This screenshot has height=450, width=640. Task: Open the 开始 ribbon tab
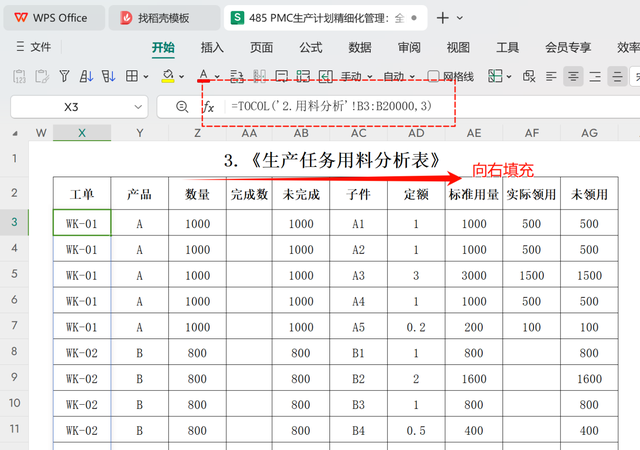(x=163, y=47)
